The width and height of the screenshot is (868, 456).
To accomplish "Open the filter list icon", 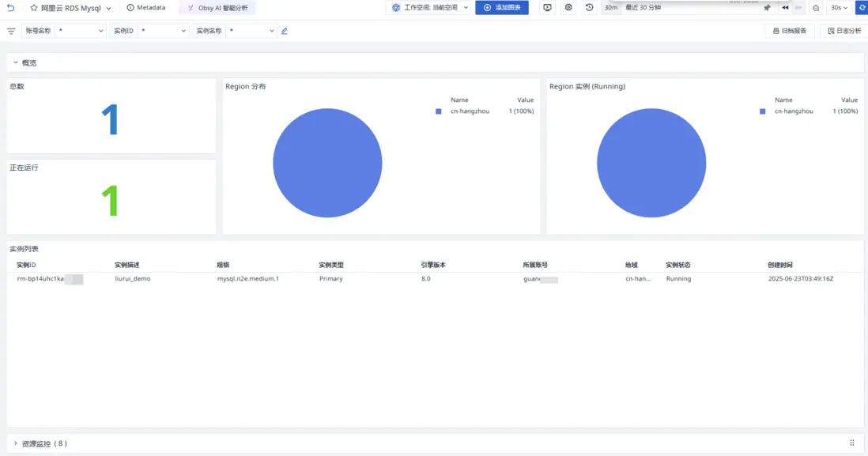I will pyautogui.click(x=11, y=31).
